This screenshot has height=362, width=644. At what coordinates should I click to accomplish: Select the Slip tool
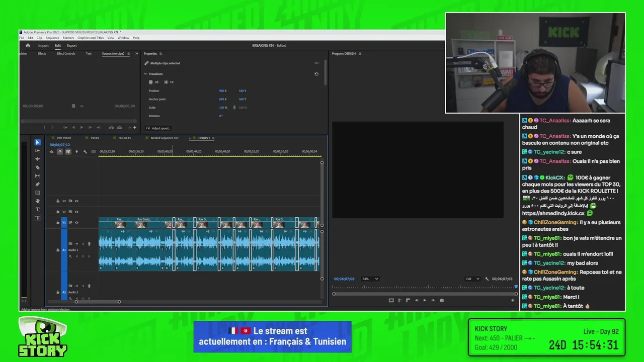click(38, 176)
